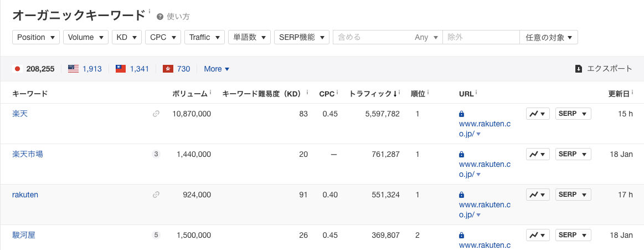The height and width of the screenshot is (250, 644).
Task: Open the CPC filter dropdown
Action: pos(163,37)
